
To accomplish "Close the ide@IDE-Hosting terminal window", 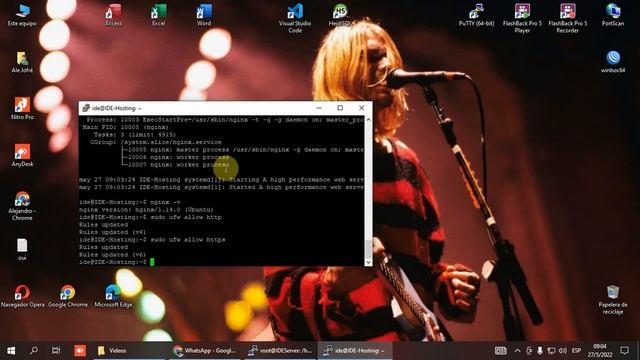I will pyautogui.click(x=361, y=108).
